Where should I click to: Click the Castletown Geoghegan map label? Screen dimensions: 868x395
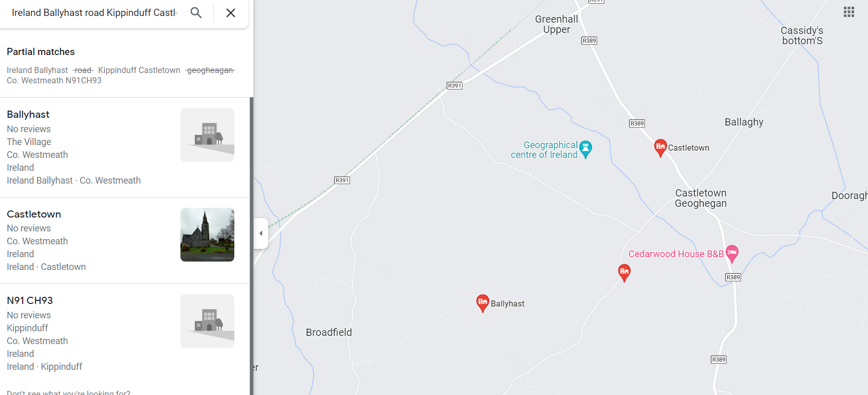click(700, 198)
